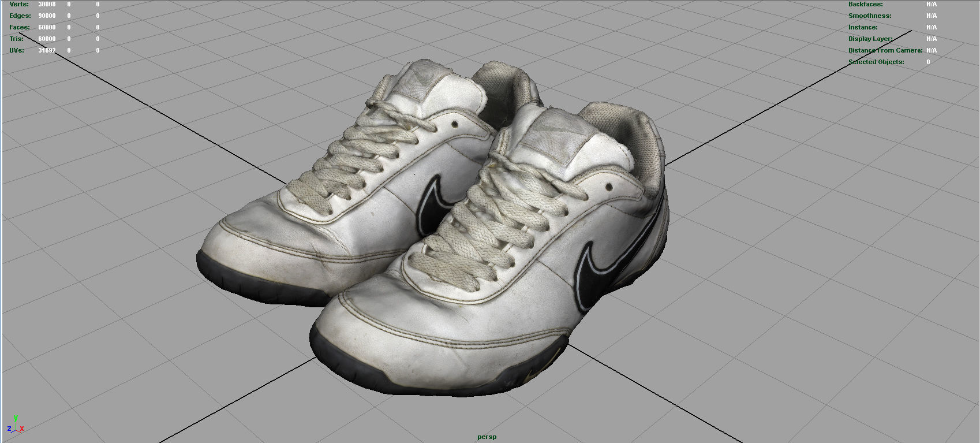Click the Distance From Camera: label
980x443 pixels.
pos(885,50)
